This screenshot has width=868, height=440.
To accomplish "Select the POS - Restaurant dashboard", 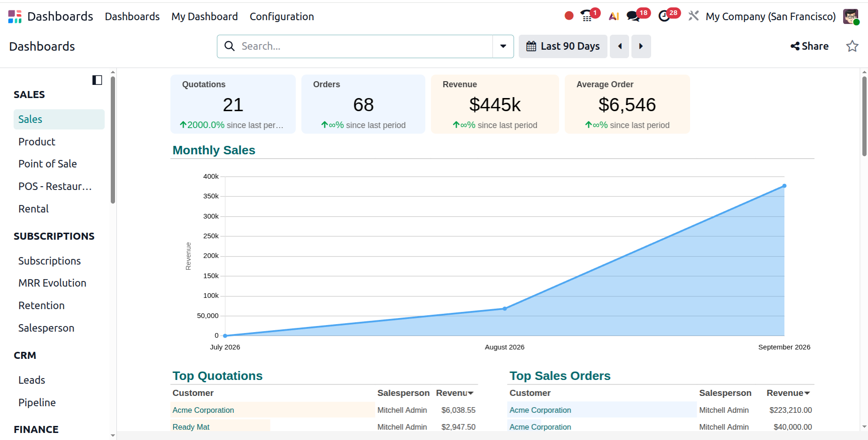I will 59,186.
